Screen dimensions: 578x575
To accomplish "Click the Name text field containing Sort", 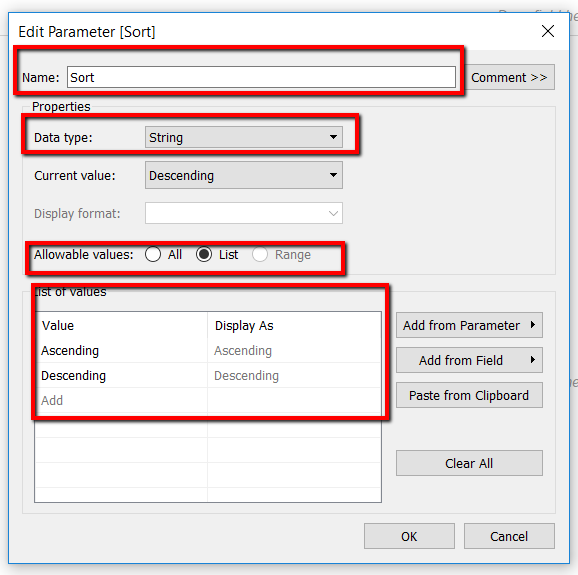I will pyautogui.click(x=261, y=77).
